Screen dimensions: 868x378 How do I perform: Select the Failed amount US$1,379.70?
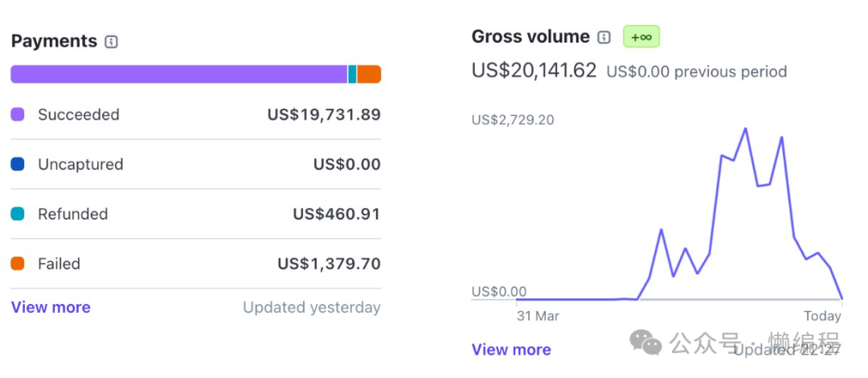pos(329,264)
